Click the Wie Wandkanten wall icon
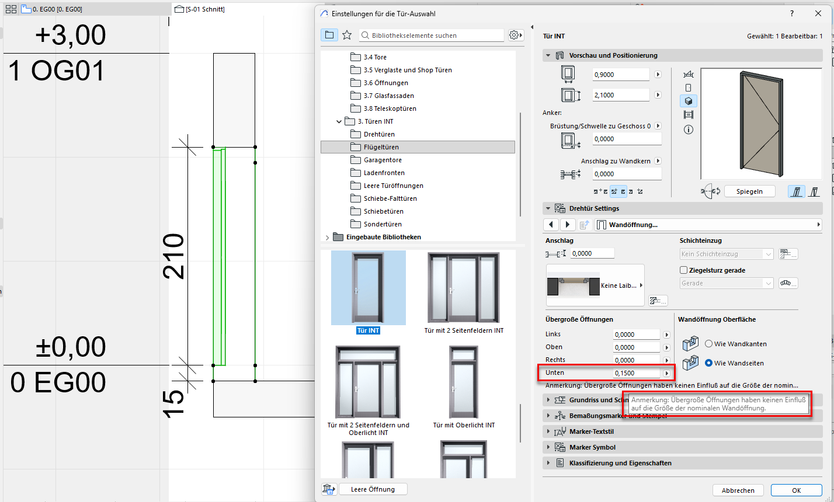The image size is (834, 502). 690,344
